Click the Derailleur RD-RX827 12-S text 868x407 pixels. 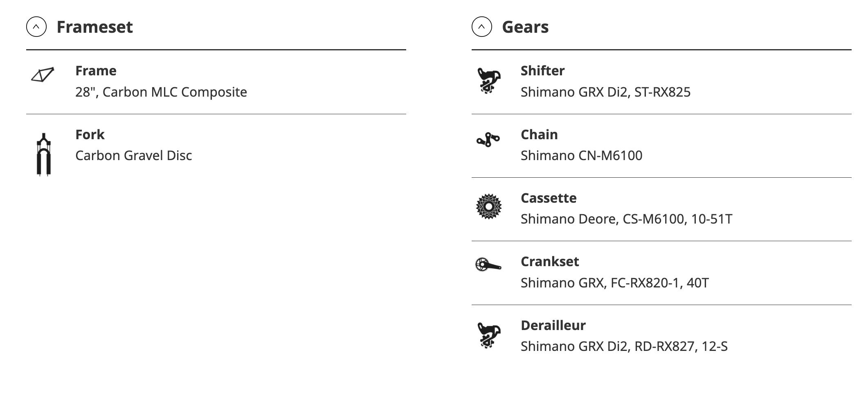(624, 346)
